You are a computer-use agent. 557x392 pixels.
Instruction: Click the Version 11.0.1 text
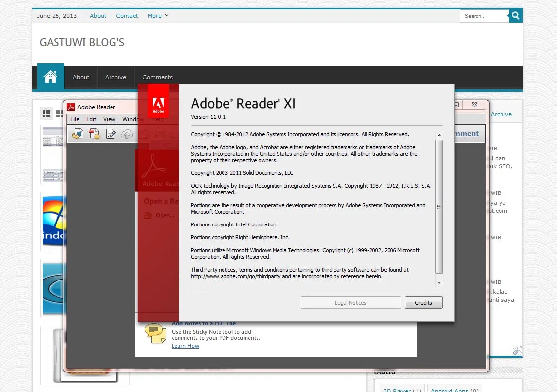pos(208,117)
